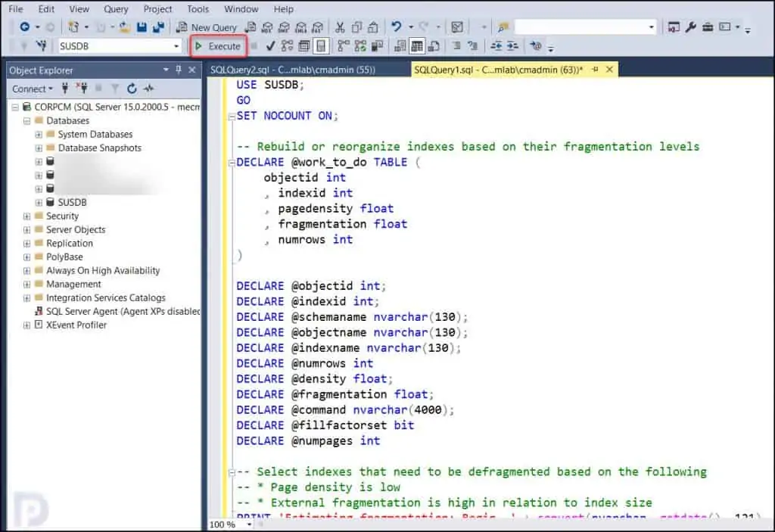This screenshot has height=532, width=775.
Task: Click the Refresh icon in Object Explorer
Action: (x=132, y=89)
